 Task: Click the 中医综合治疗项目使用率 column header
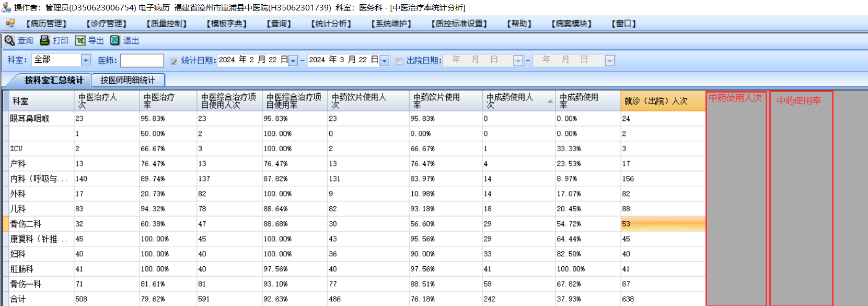[295, 100]
